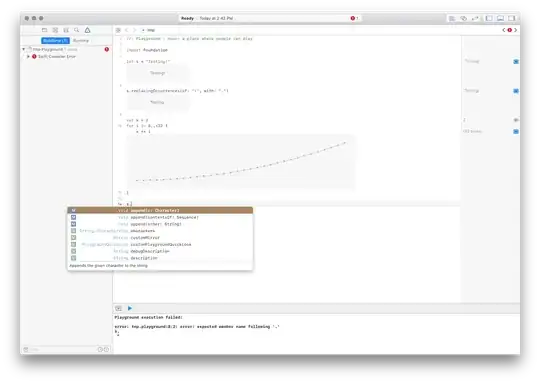Choose the description completion
This screenshot has width=540, height=383.
coord(160,258)
